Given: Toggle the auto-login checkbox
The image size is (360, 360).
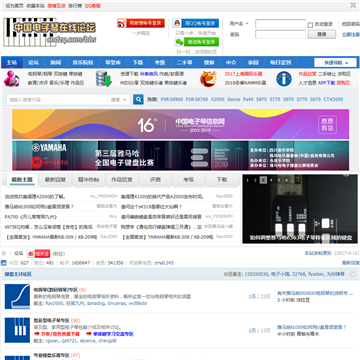Looking at the screenshot, I should [310, 25].
